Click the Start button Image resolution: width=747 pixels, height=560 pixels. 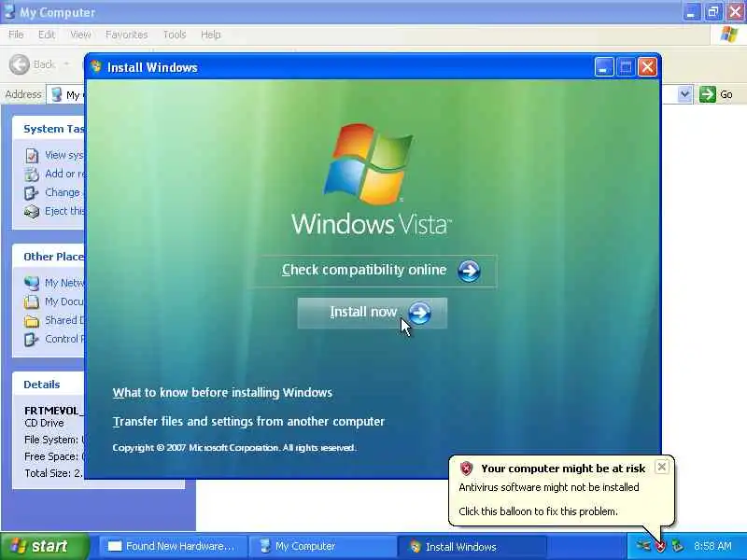(x=45, y=546)
